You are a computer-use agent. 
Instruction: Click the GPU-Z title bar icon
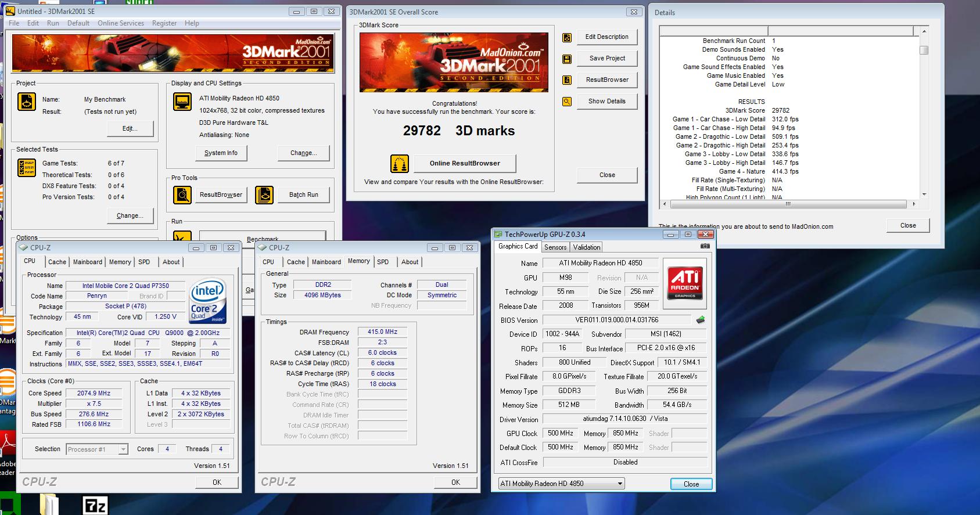click(498, 235)
